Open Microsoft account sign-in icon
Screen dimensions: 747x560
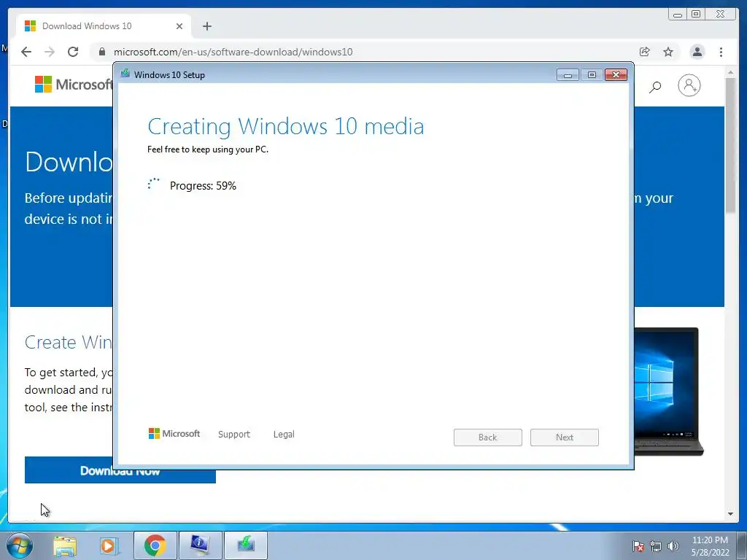[x=689, y=86]
